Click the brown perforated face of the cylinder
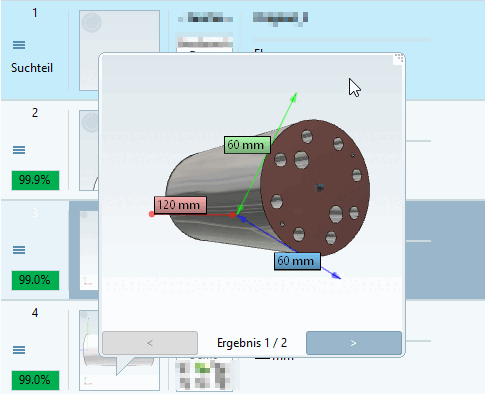 pyautogui.click(x=315, y=188)
